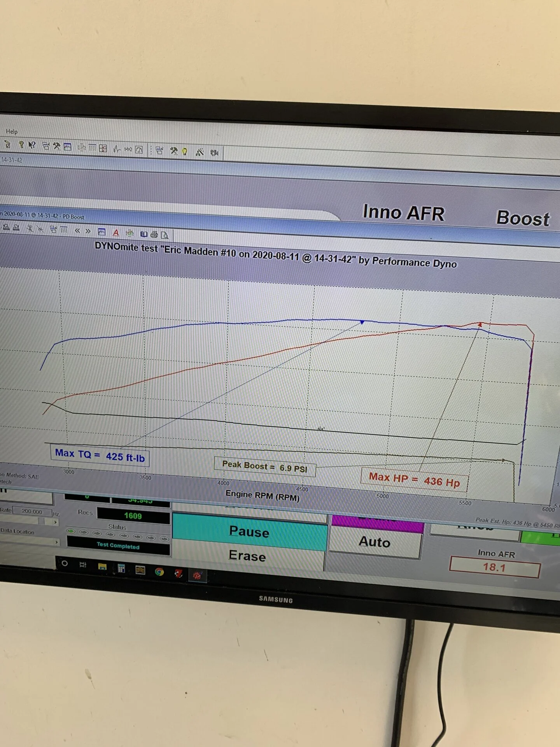
Task: Click the Peak Boost = 6.9 PSI label
Action: point(265,466)
